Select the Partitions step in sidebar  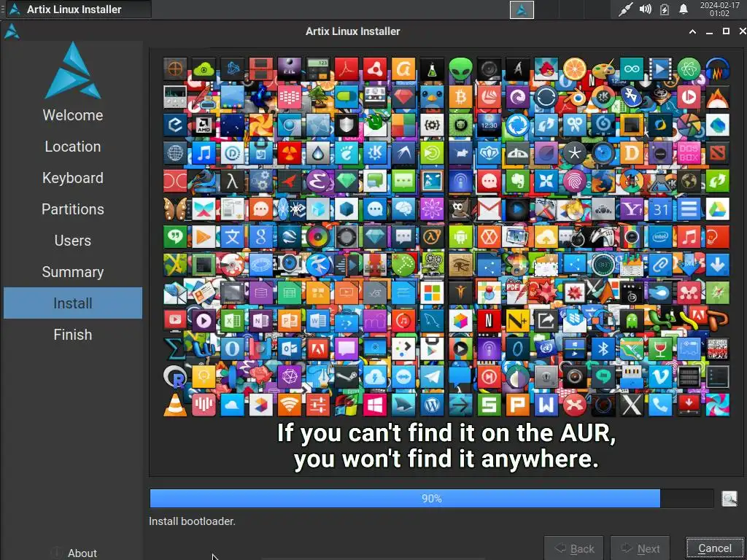[x=73, y=209]
